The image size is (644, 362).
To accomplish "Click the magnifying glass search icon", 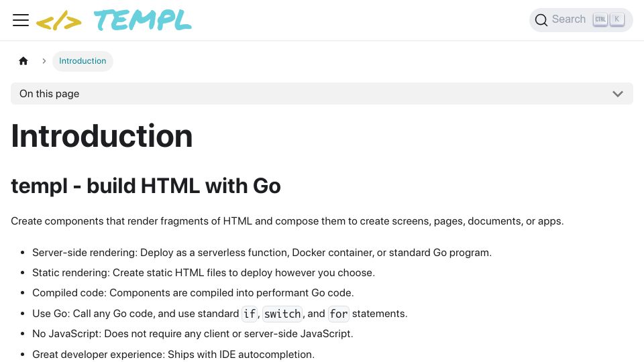I will tap(541, 19).
